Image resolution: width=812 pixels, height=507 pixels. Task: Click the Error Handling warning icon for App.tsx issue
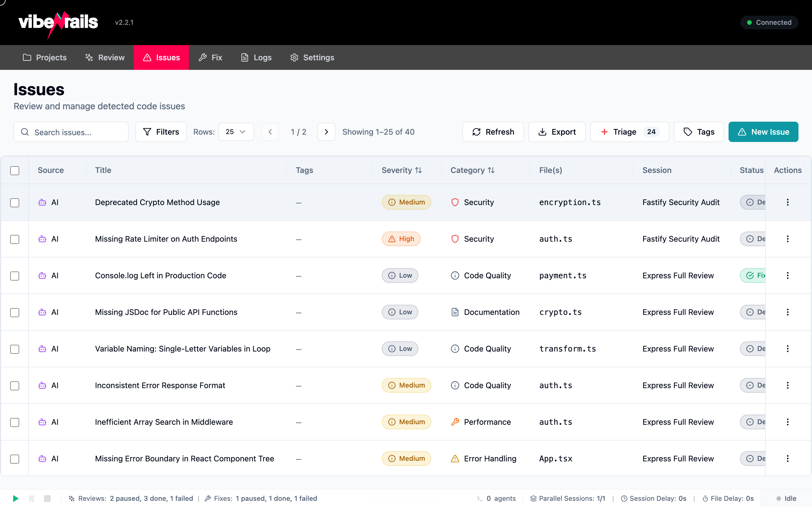(x=455, y=459)
